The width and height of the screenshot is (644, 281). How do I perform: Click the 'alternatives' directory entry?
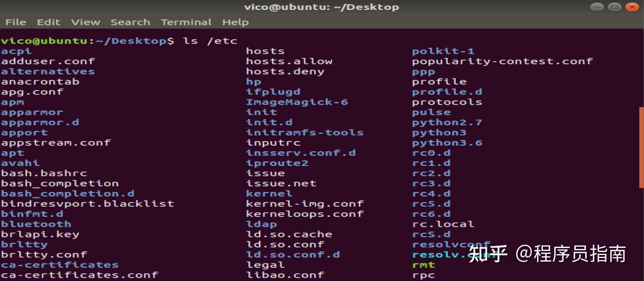click(x=48, y=71)
